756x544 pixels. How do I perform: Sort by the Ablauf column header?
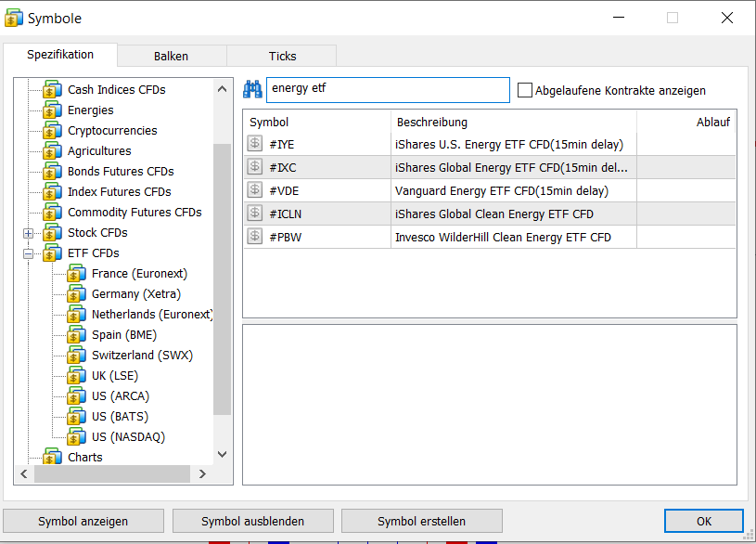(x=686, y=123)
